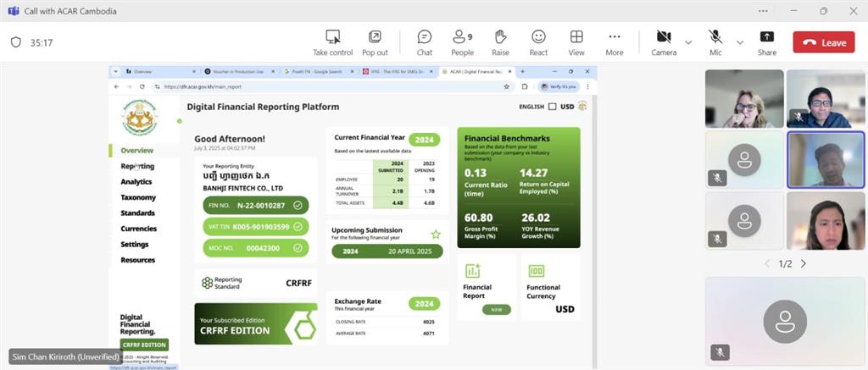Open the Taxonomy sidebar item
Viewport: 868px width, 370px height.
138,197
